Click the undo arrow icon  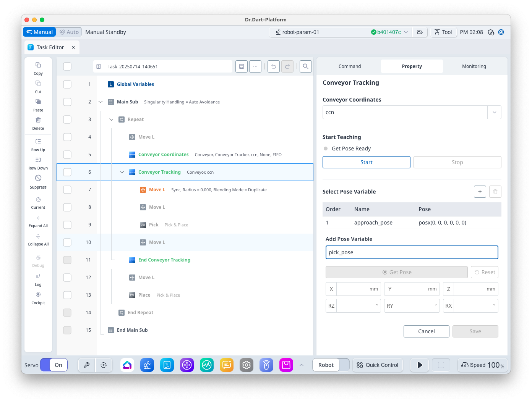pyautogui.click(x=274, y=66)
